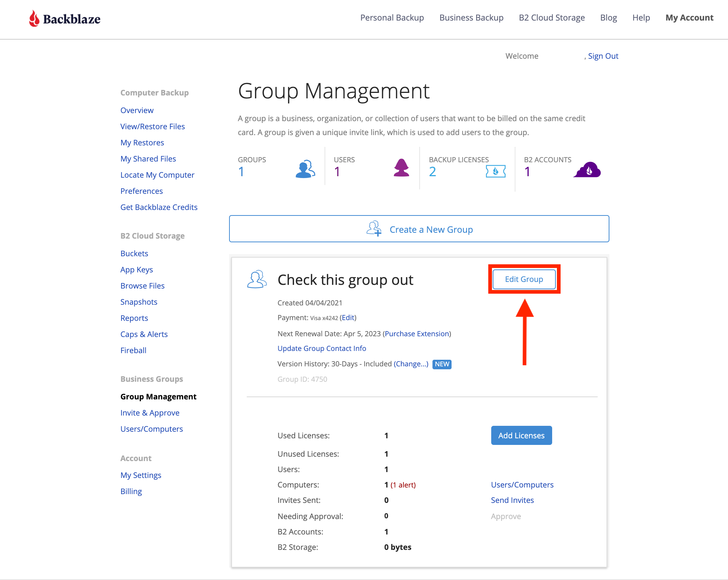Open Caps & Alerts

coord(144,334)
